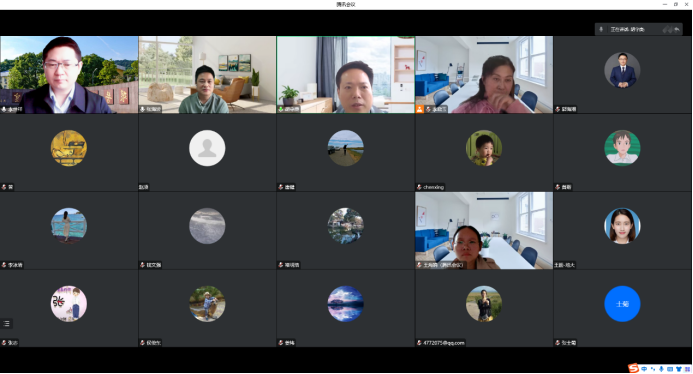
Task: Select the green-bordered active speaker video
Action: tap(346, 75)
